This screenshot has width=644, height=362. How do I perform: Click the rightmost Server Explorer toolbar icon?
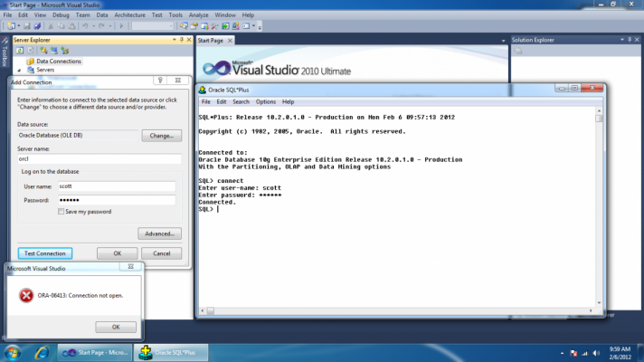click(65, 51)
